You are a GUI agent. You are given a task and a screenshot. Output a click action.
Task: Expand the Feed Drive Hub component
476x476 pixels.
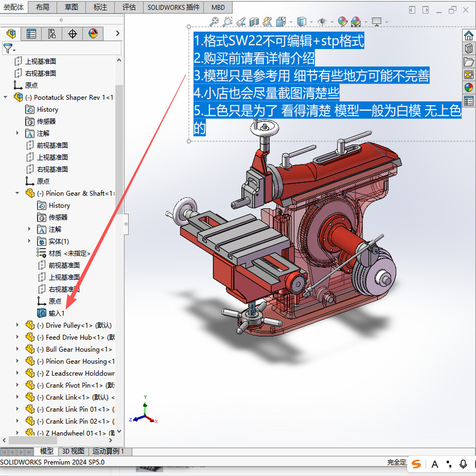17,337
